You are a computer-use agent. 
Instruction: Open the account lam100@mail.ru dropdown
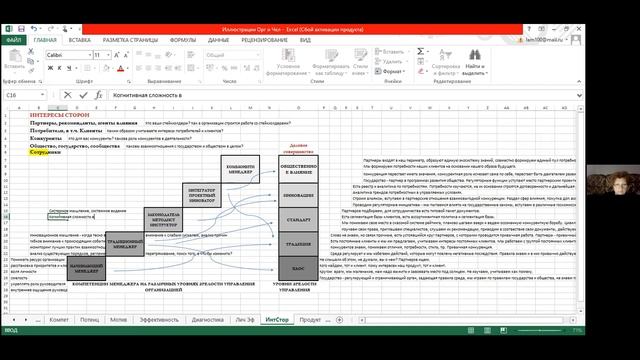tap(546, 40)
